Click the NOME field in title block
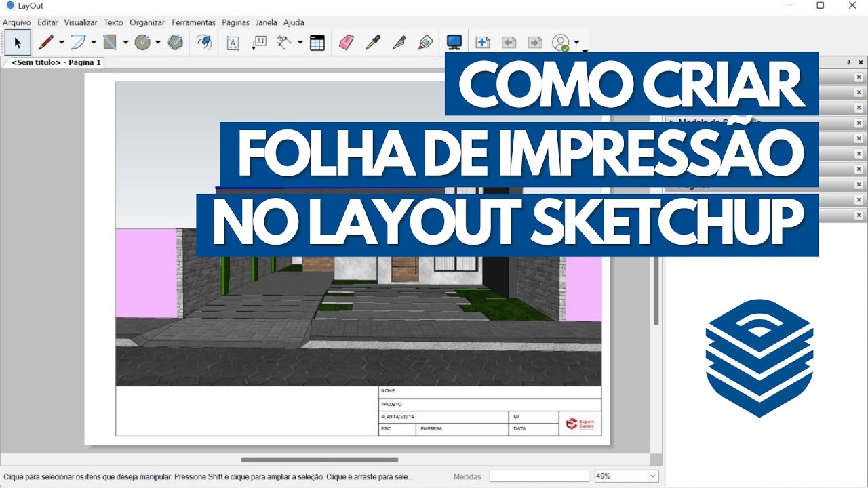 (490, 391)
